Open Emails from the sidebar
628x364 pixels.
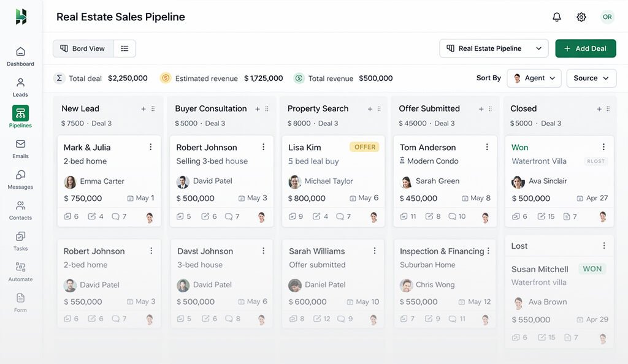point(20,147)
